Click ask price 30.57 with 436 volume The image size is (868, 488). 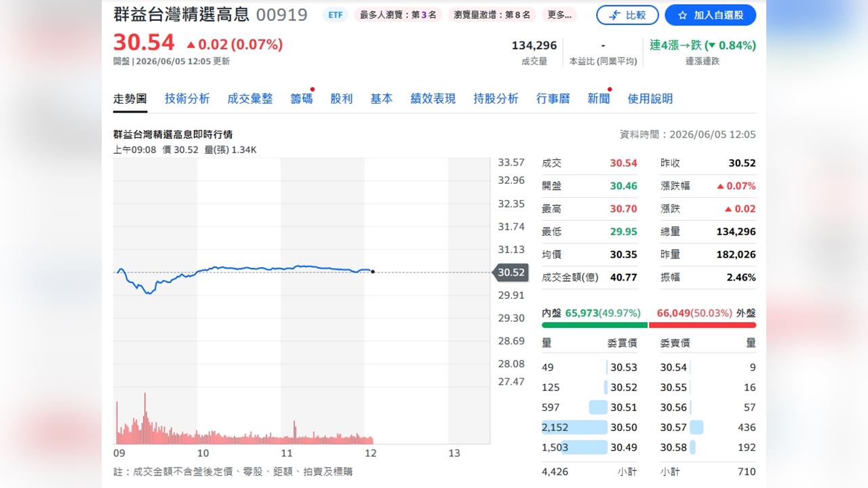[708, 428]
